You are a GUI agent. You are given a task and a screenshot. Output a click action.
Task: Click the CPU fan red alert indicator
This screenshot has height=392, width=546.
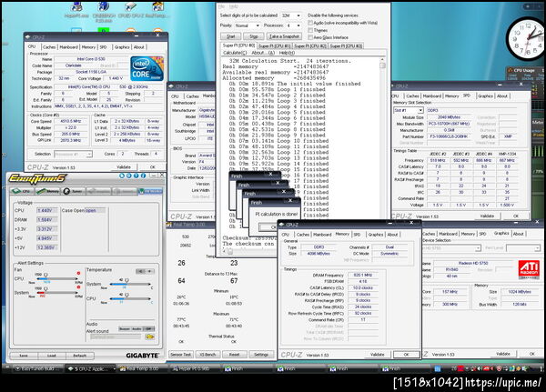pos(78,273)
